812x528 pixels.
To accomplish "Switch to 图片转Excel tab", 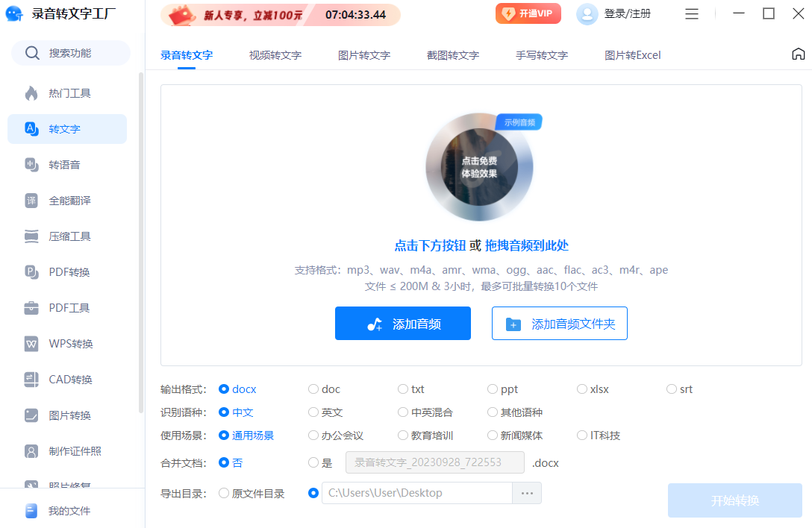I will [632, 55].
